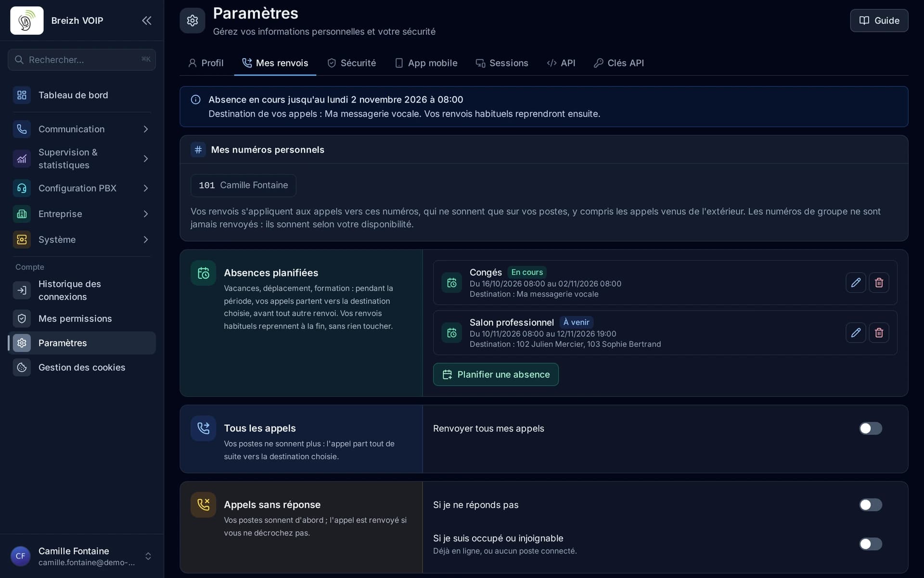Open the Clés API tab
924x578 pixels.
[619, 63]
